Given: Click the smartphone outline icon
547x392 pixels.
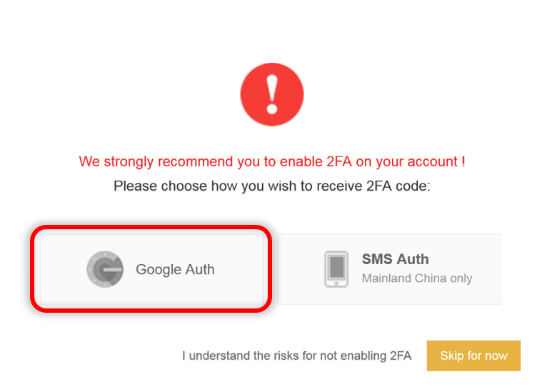Looking at the screenshot, I should 336,268.
